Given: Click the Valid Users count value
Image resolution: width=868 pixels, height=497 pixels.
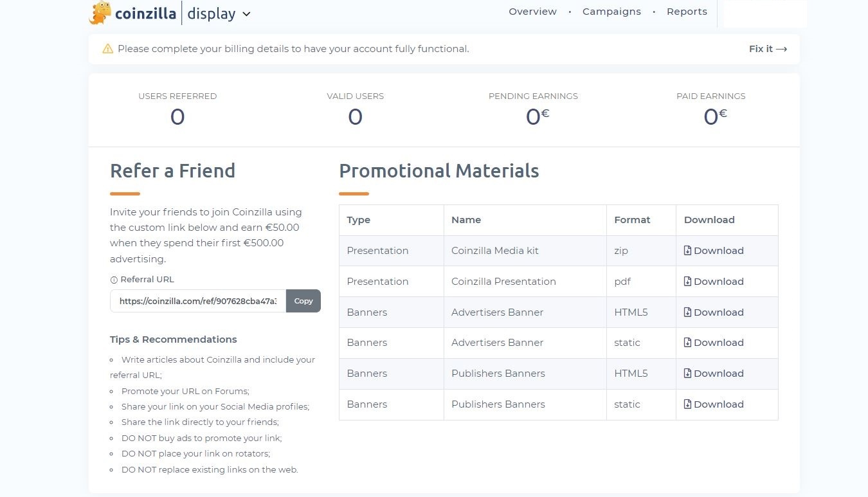Looking at the screenshot, I should coord(355,117).
